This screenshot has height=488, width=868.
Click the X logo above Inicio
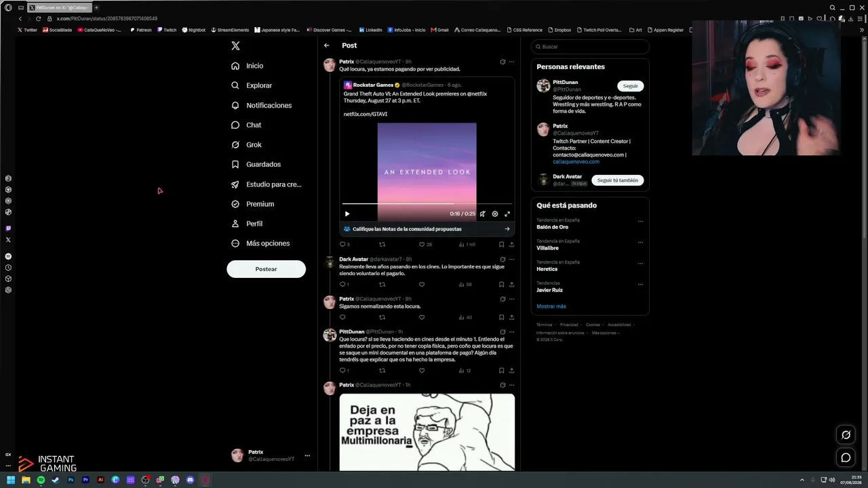(x=235, y=46)
